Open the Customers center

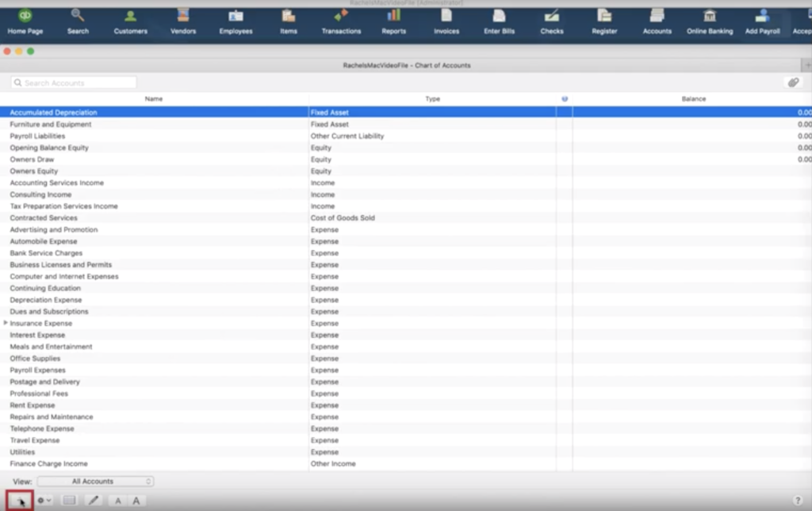point(131,21)
